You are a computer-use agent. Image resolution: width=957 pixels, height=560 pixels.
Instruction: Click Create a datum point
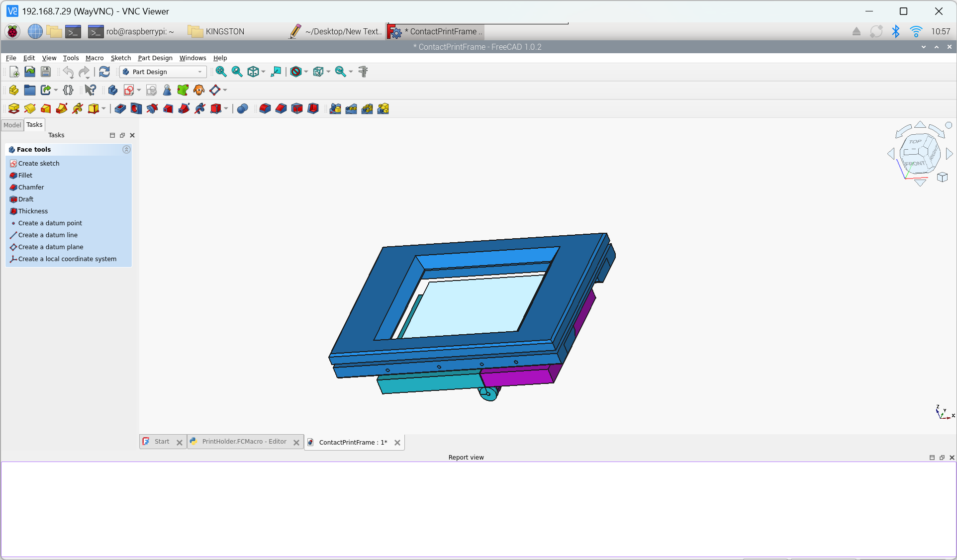click(x=50, y=223)
